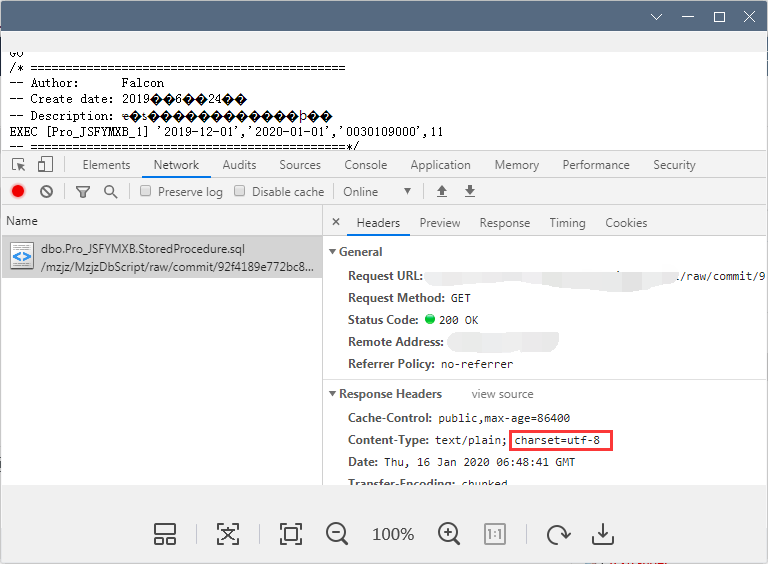Select the Headers sub-tab

tap(378, 223)
